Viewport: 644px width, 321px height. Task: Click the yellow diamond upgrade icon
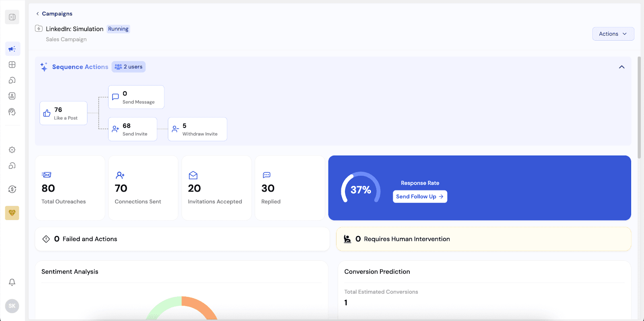pos(12,213)
